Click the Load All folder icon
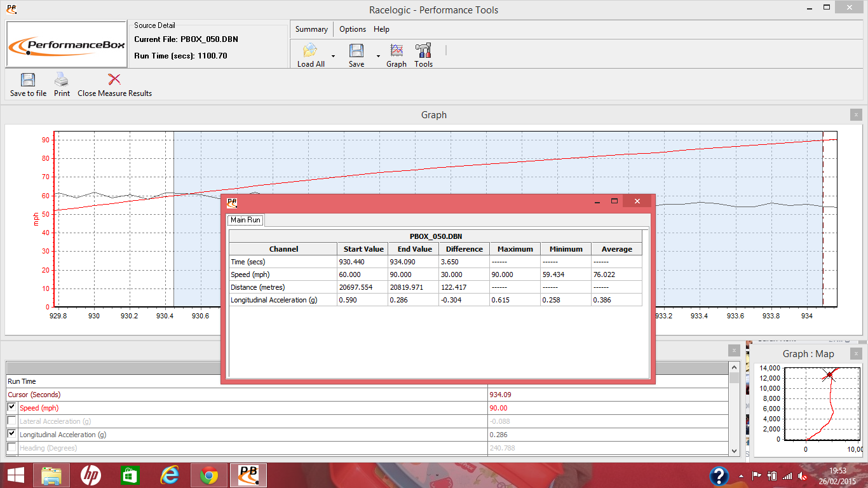This screenshot has height=488, width=868. (310, 51)
